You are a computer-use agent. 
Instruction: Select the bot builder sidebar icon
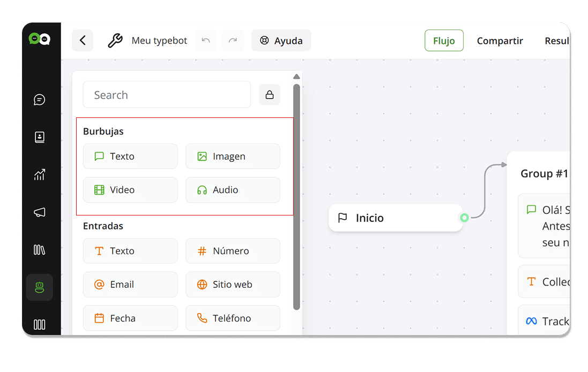click(x=39, y=287)
